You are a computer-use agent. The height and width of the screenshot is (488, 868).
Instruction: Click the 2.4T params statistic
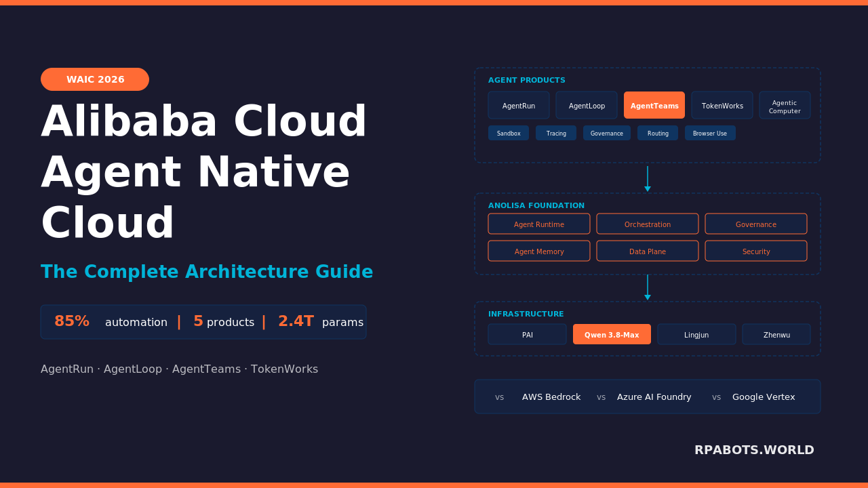coord(321,322)
